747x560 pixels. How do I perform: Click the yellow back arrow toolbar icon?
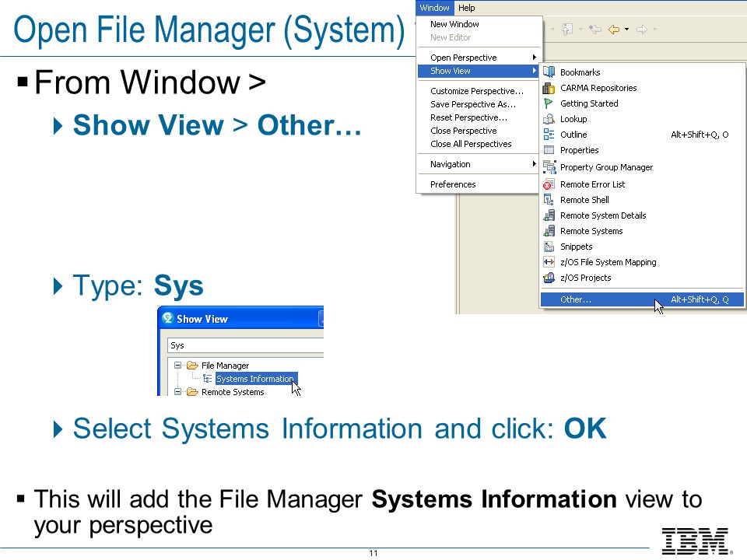[614, 30]
